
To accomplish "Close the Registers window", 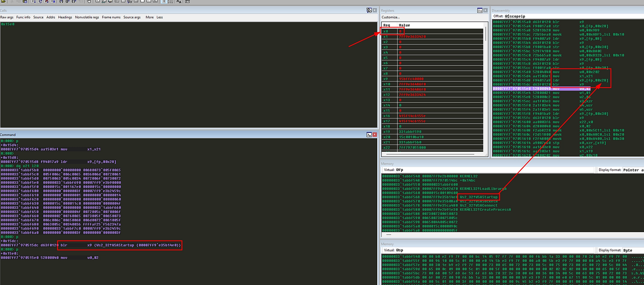I will pos(485,10).
